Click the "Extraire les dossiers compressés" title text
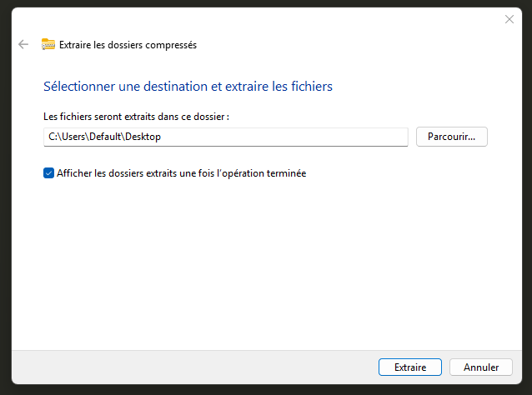Image resolution: width=532 pixels, height=395 pixels. [x=128, y=45]
